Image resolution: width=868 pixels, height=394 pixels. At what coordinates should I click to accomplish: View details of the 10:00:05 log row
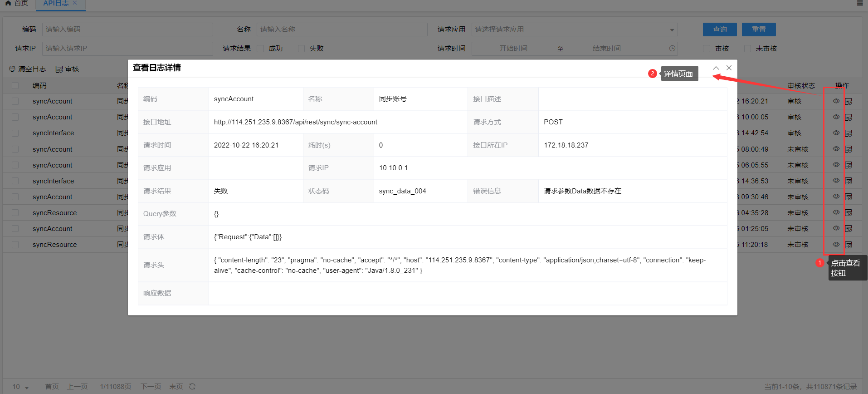836,117
